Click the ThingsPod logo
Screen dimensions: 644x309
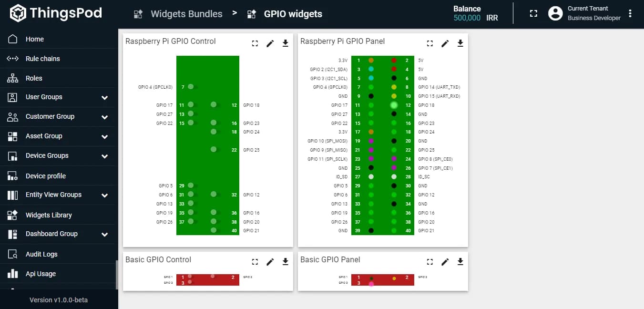tap(56, 13)
